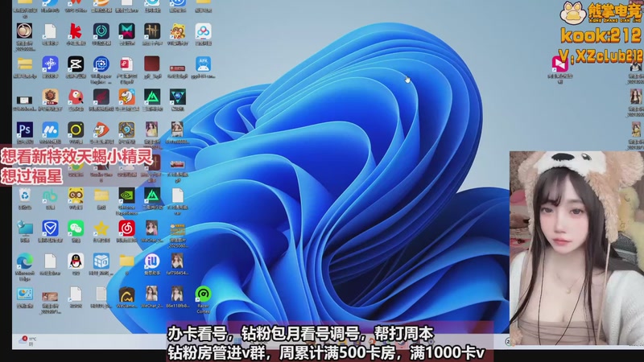644x362 pixels.
Task: Open the red P PDF document file
Action: coord(126,64)
